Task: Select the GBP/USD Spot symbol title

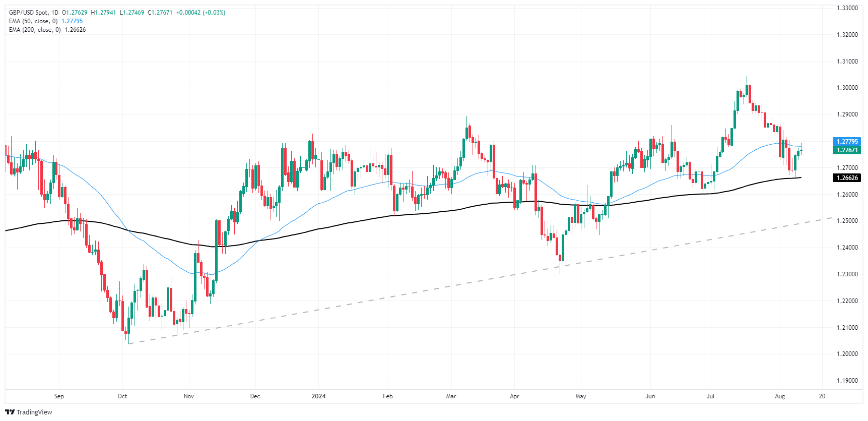Action: [29, 13]
